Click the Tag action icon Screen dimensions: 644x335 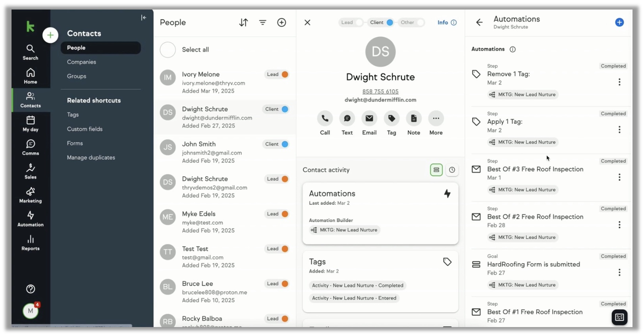coord(391,118)
